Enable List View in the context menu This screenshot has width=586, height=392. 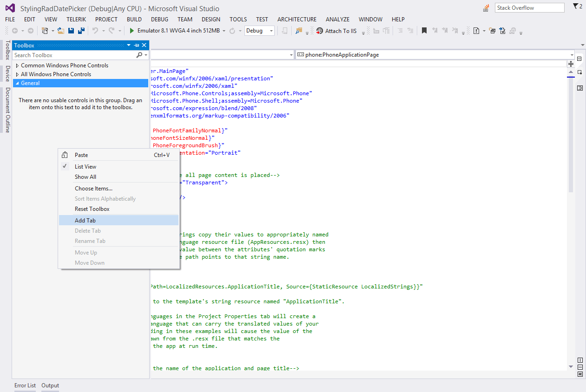point(86,166)
